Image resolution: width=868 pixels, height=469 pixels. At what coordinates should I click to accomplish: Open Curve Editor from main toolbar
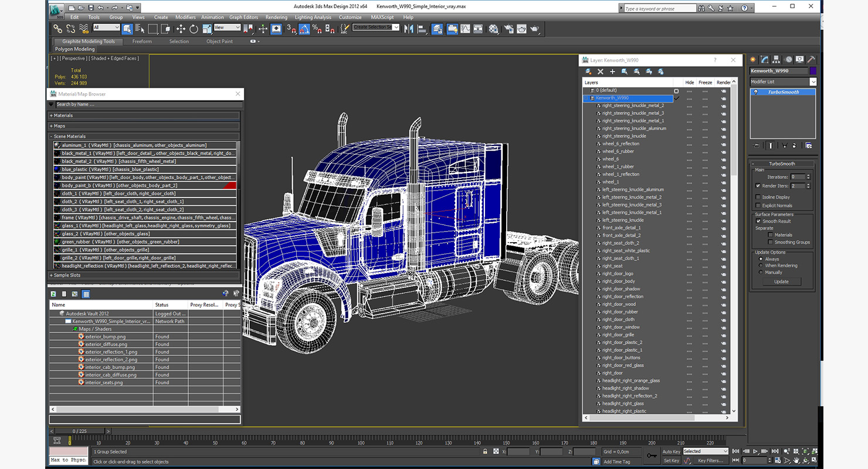tap(465, 29)
